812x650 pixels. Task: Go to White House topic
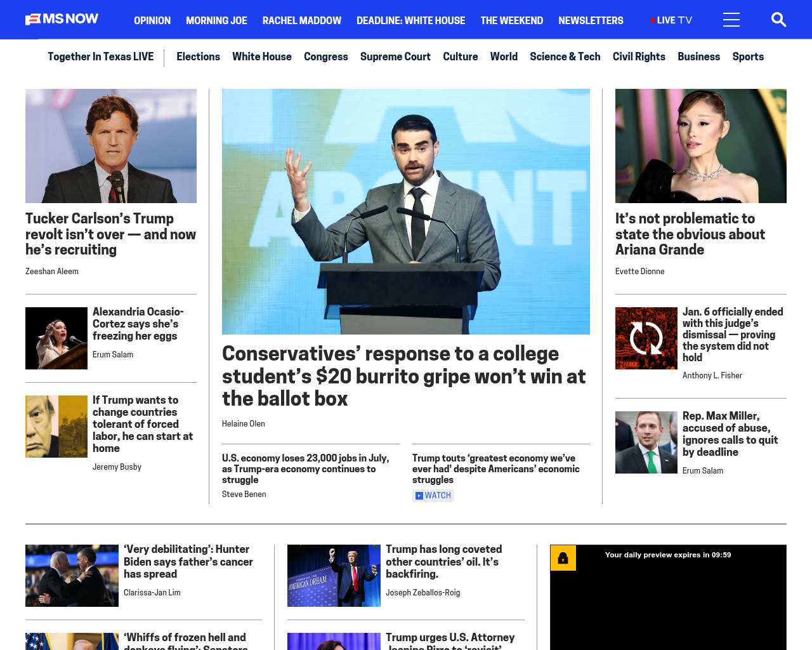click(262, 56)
